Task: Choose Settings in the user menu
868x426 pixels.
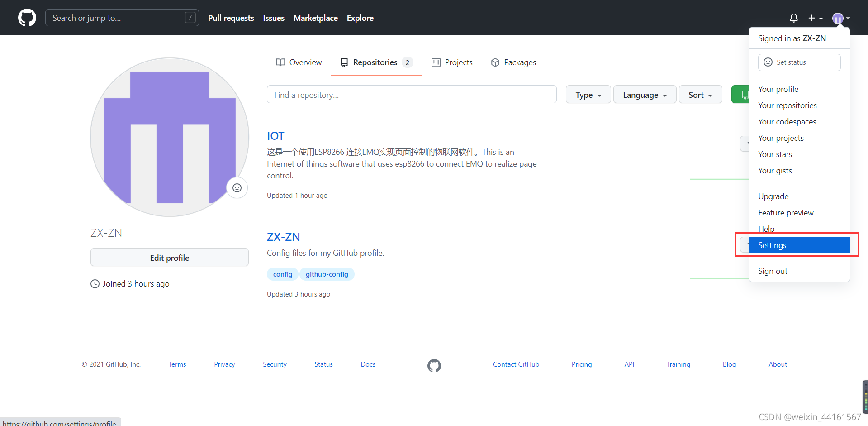Action: coord(799,245)
